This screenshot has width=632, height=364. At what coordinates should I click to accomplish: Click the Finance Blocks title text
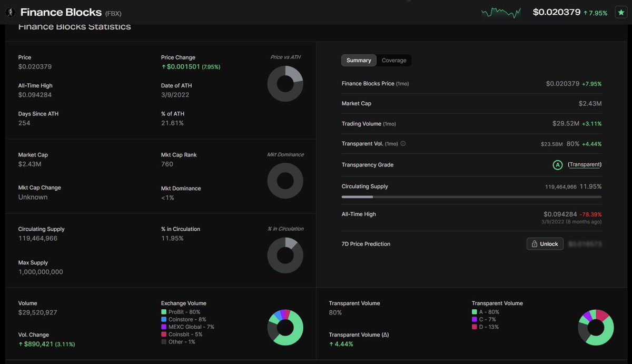[x=61, y=12]
